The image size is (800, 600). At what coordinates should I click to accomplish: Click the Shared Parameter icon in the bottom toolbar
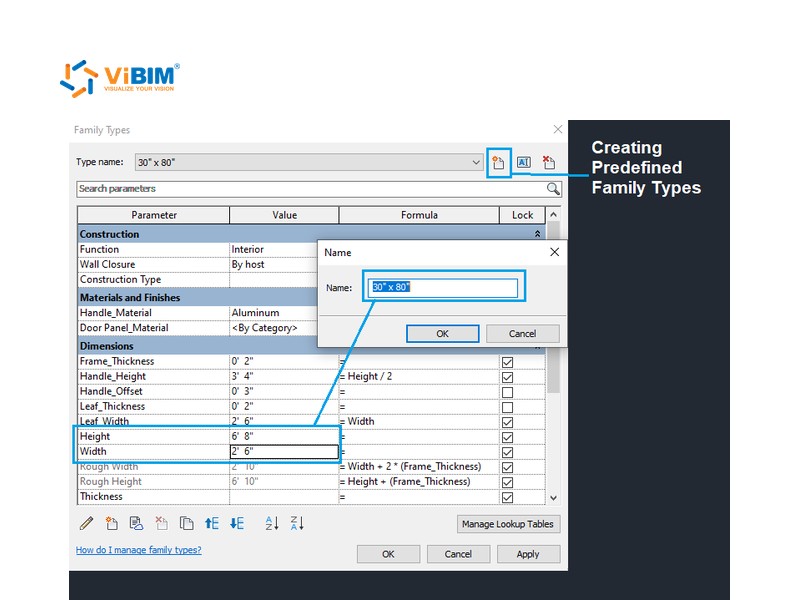(x=136, y=523)
